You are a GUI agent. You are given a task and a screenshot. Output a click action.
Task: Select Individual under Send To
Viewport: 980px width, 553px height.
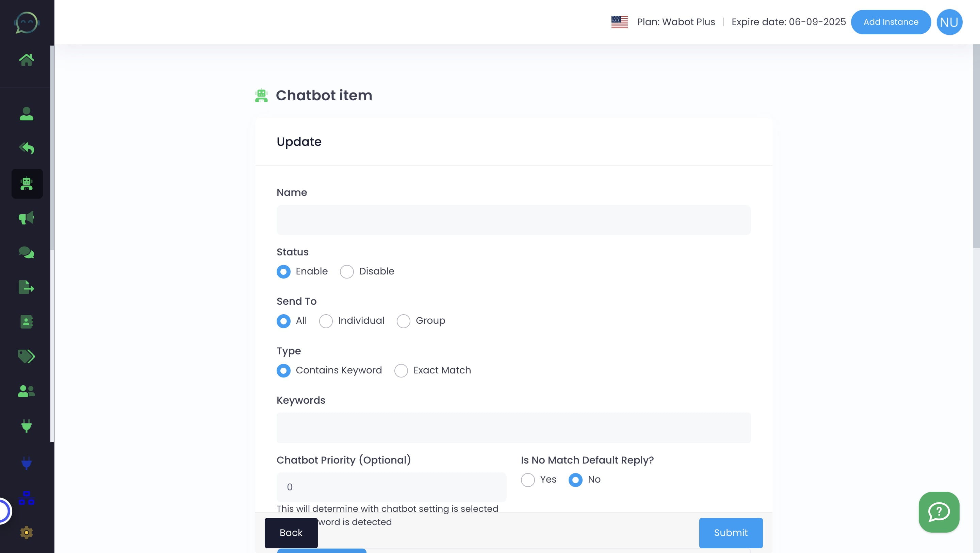point(326,321)
